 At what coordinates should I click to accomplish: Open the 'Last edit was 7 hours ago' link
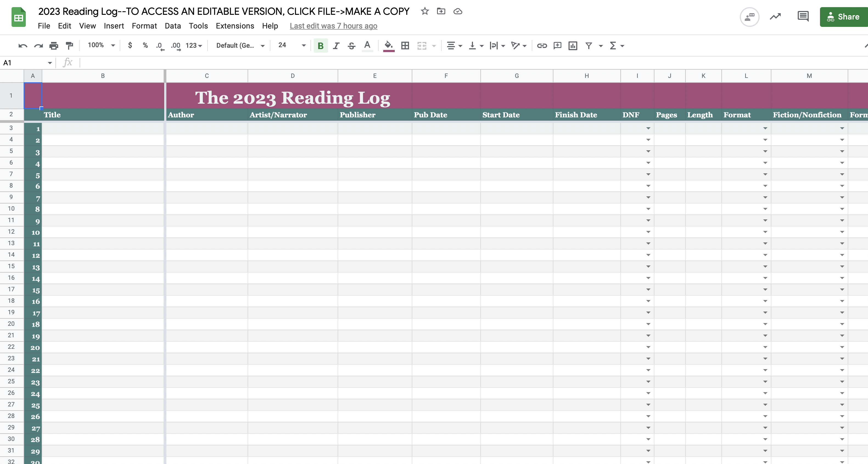click(333, 26)
